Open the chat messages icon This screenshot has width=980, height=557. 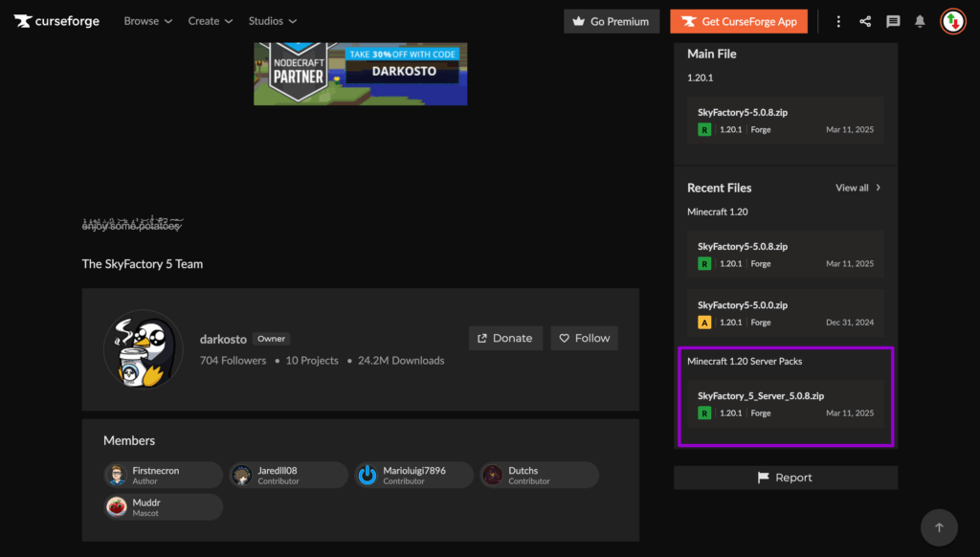(893, 21)
